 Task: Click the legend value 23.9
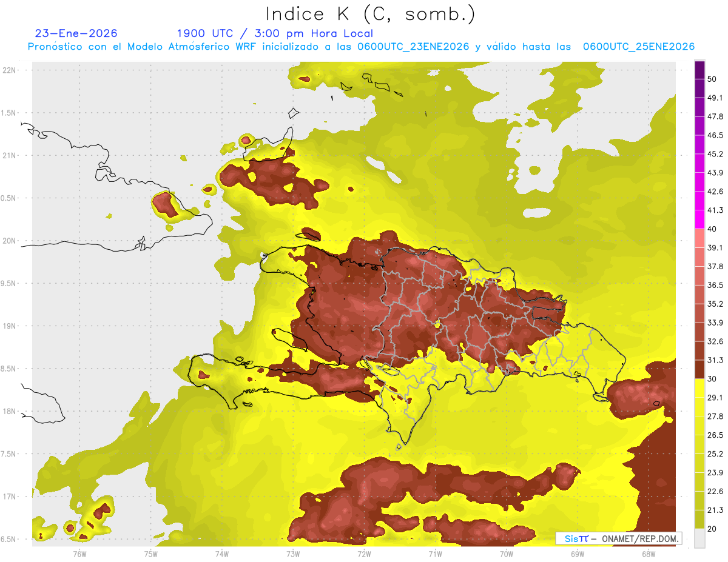pyautogui.click(x=715, y=473)
